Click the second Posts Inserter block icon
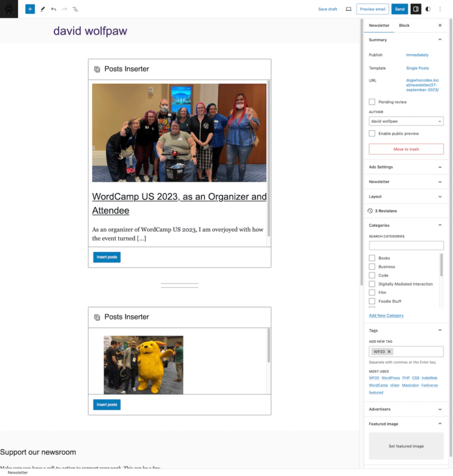This screenshot has height=476, width=453. 97,317
